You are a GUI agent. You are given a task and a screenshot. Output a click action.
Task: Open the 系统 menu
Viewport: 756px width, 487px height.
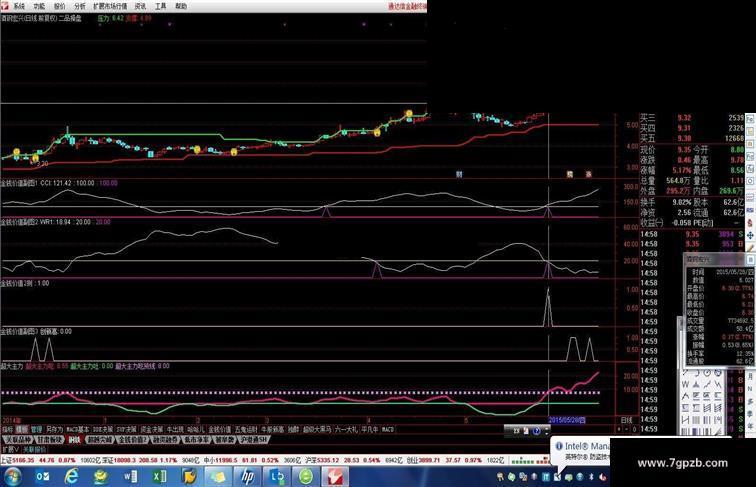click(18, 6)
